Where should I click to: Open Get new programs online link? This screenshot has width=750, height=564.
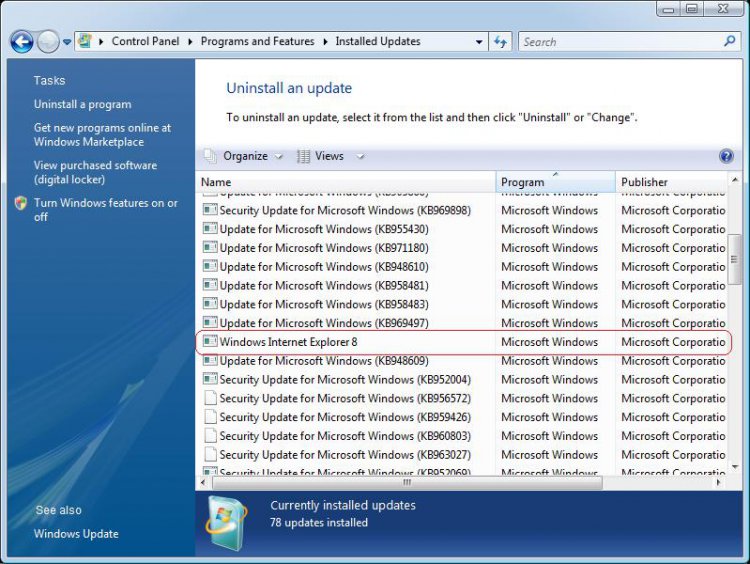(102, 135)
